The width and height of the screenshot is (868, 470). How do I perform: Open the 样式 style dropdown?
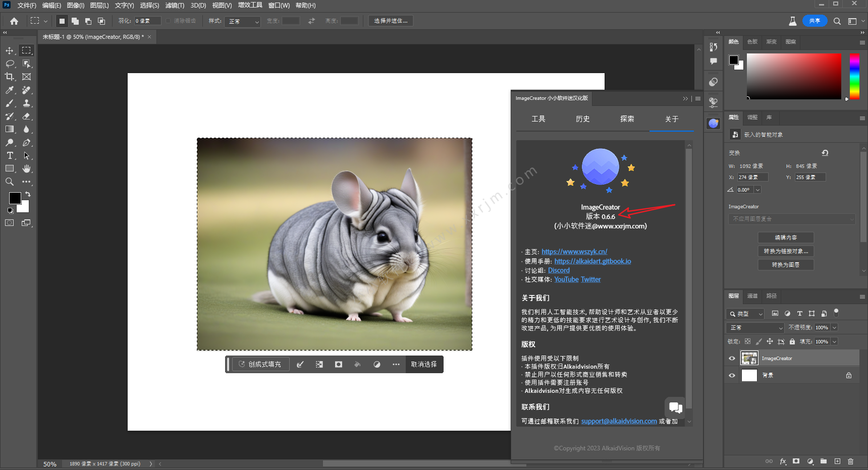(x=243, y=21)
